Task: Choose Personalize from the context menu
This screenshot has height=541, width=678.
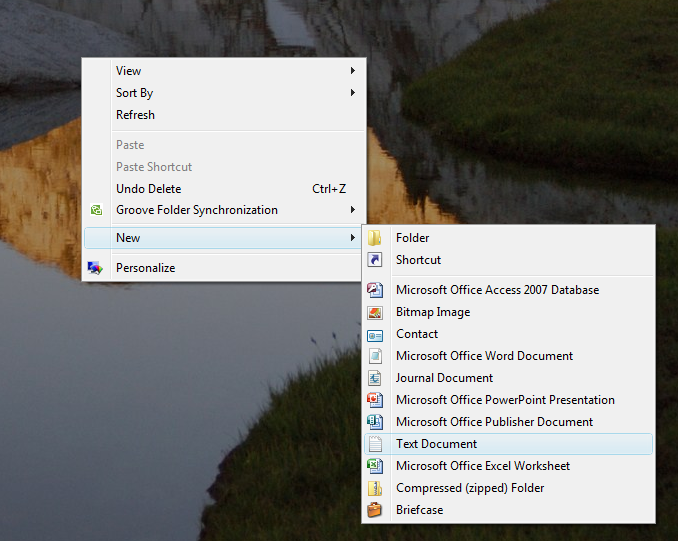Action: [x=224, y=268]
